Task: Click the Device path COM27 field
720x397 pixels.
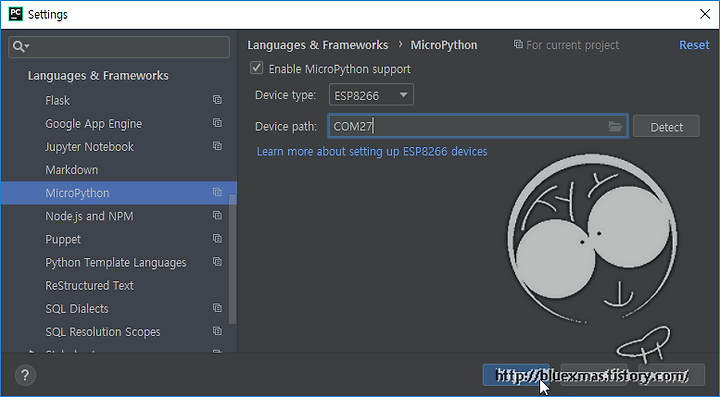Action: (478, 126)
